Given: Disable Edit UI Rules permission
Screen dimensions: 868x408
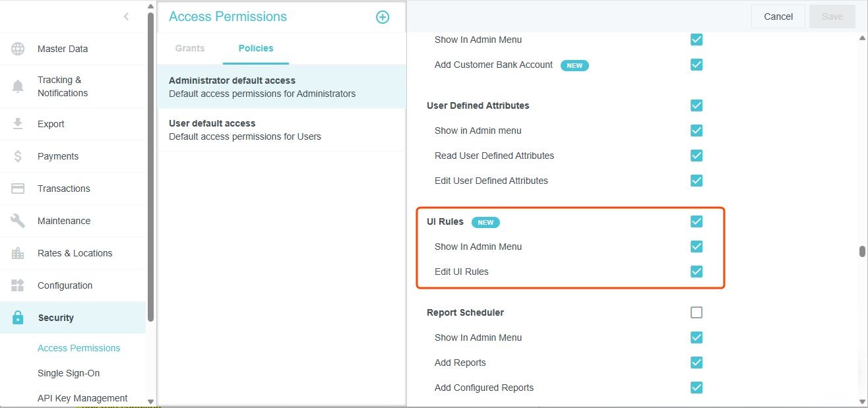Looking at the screenshot, I should coord(697,271).
